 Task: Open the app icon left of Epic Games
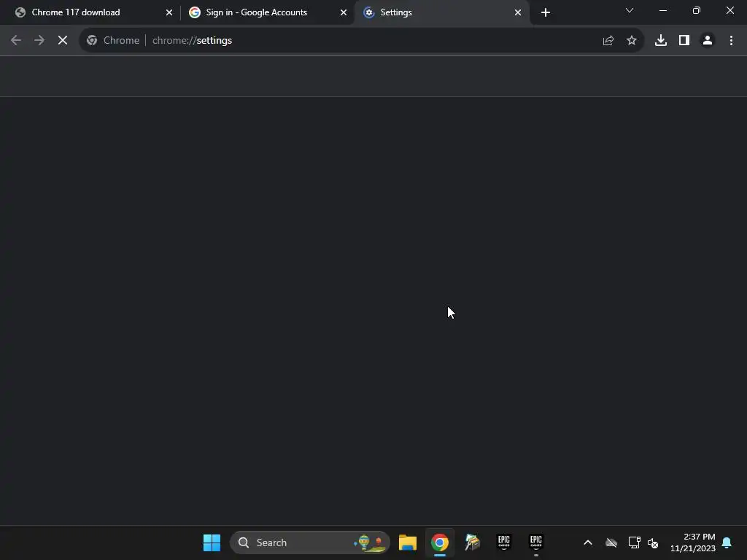click(x=472, y=542)
